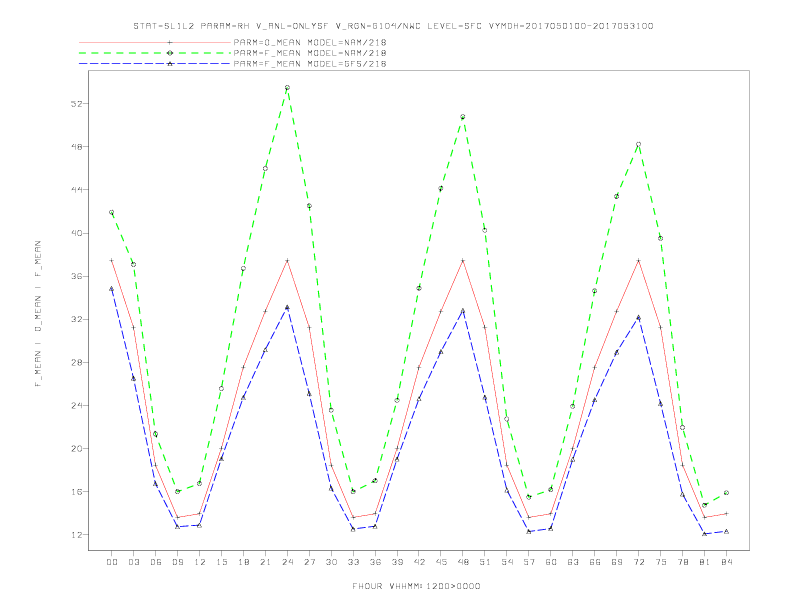Viewport: 792px width, 612px height.
Task: Click x-axis forecast hour label 27
Action: tap(309, 562)
